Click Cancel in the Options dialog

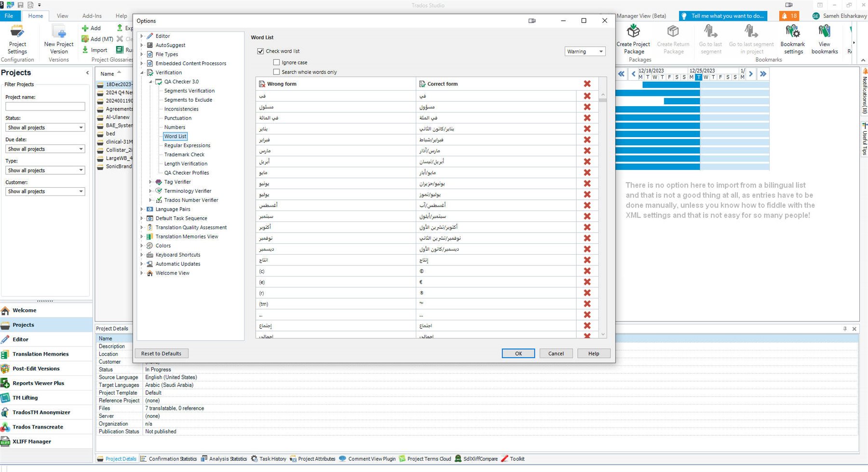click(556, 354)
